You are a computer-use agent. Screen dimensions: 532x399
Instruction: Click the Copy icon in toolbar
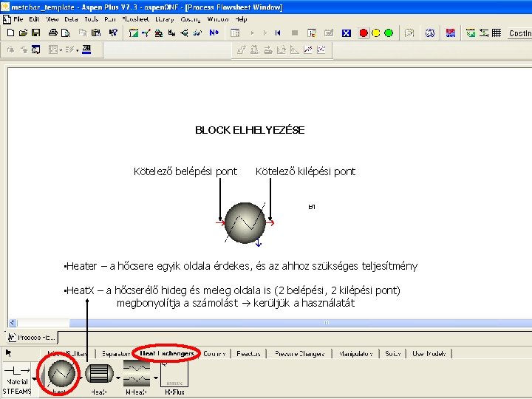click(83, 33)
